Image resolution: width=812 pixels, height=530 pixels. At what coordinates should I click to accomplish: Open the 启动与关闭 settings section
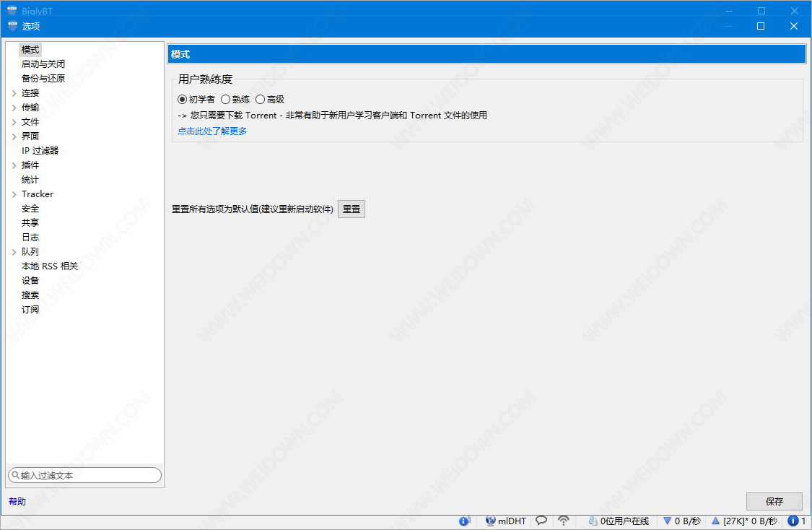43,64
